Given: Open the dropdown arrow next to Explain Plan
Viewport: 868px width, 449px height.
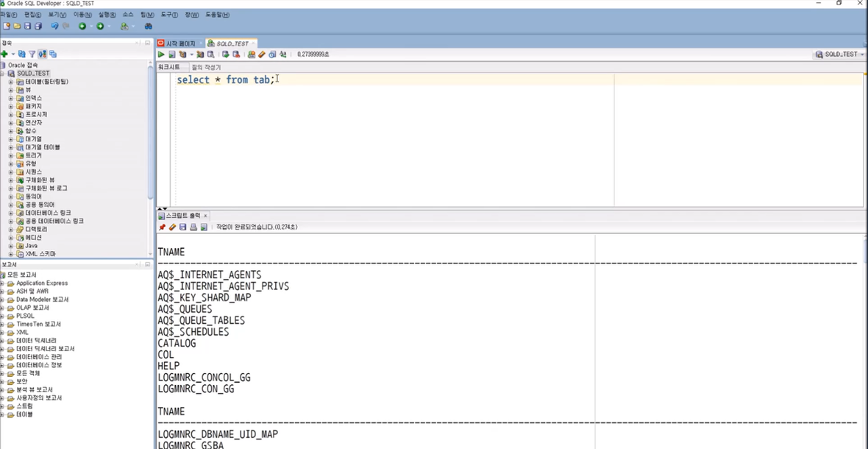Looking at the screenshot, I should pos(192,54).
